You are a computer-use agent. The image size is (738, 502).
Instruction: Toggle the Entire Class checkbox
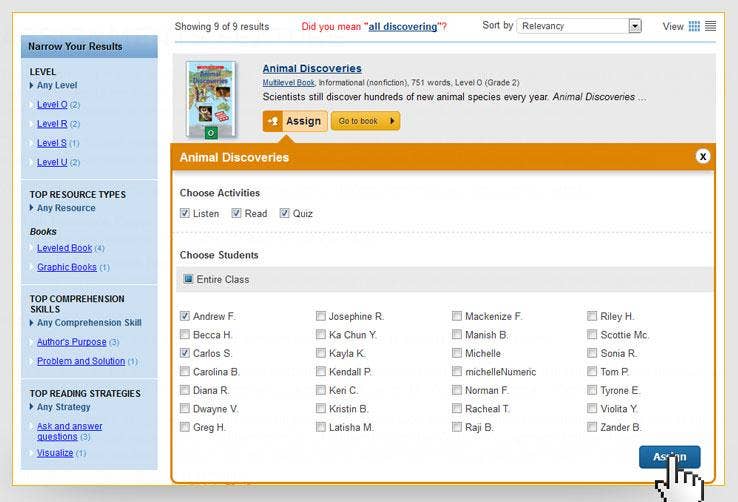pos(188,279)
